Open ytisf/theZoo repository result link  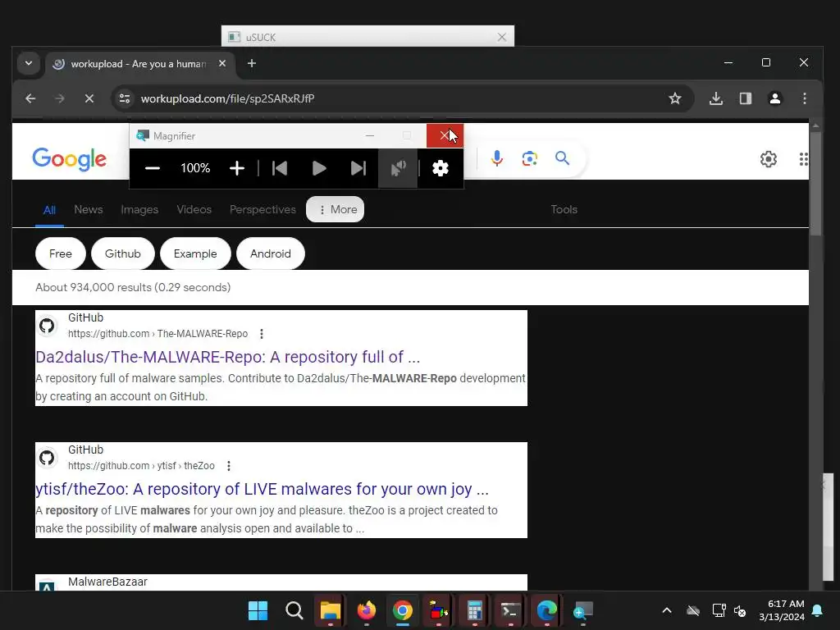262,489
